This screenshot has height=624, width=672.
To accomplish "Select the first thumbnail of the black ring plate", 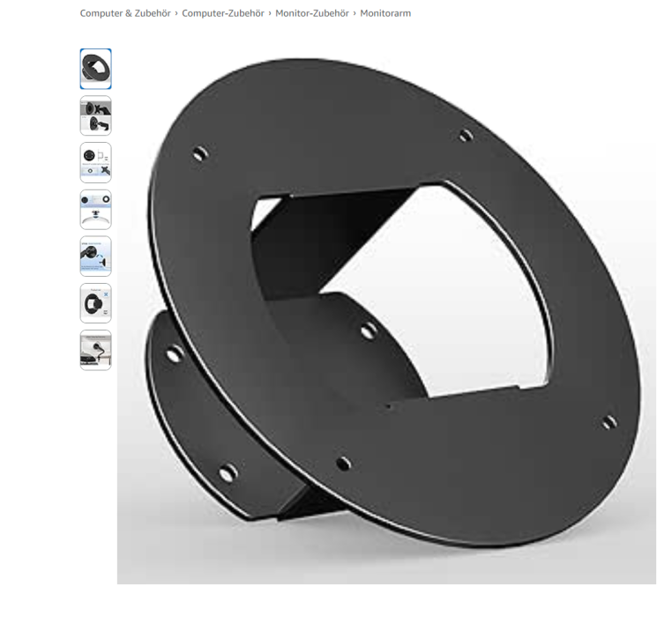I will (95, 69).
